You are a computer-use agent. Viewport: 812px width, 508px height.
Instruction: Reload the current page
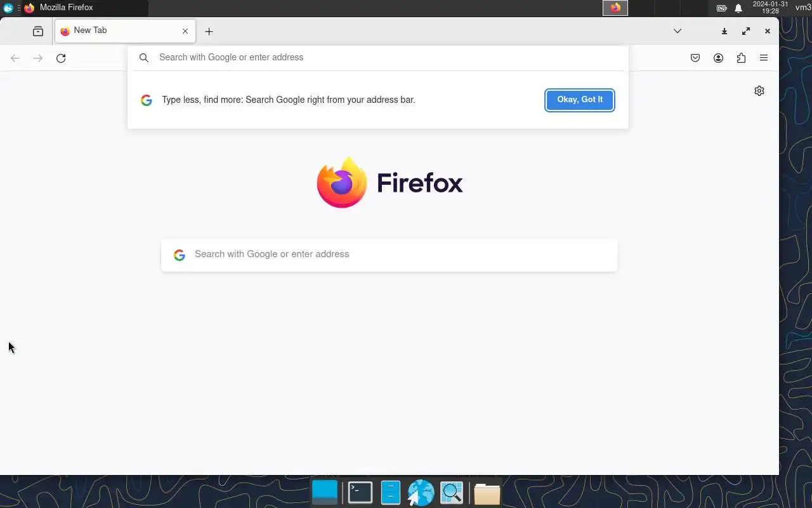[61, 58]
